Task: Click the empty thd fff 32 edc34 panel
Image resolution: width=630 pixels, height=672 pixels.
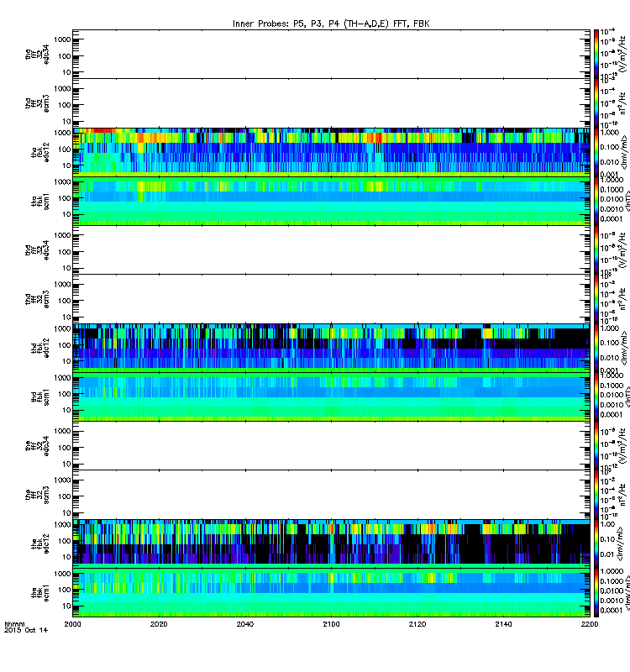Action: (331, 249)
